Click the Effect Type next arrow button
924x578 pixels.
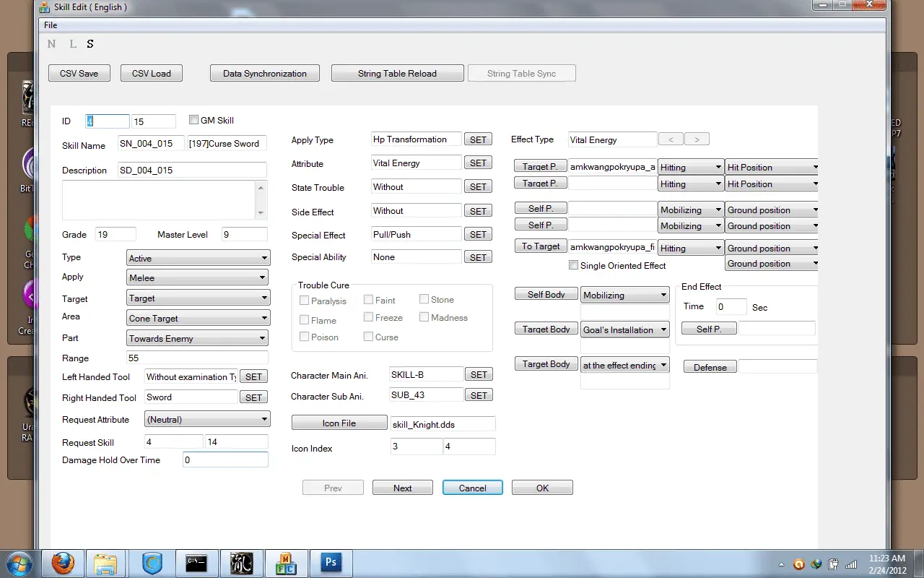click(697, 139)
